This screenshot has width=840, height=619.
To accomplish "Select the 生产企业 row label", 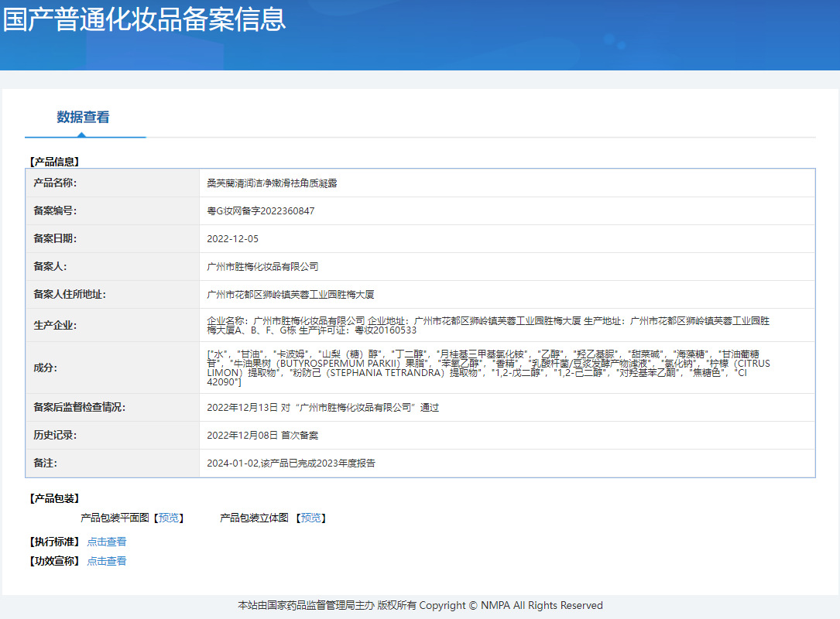I will 55,325.
